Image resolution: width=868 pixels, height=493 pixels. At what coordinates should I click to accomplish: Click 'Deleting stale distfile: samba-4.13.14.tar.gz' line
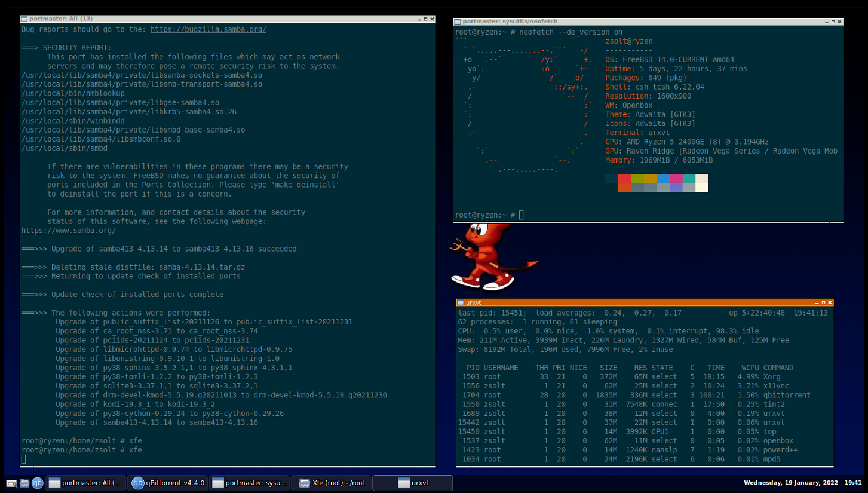(133, 267)
